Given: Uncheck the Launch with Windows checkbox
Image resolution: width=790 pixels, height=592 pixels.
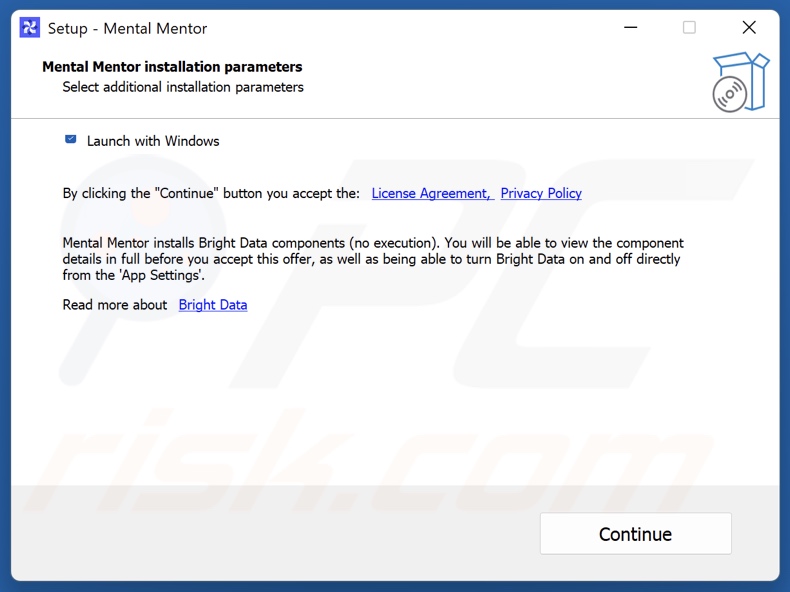Looking at the screenshot, I should (71, 140).
